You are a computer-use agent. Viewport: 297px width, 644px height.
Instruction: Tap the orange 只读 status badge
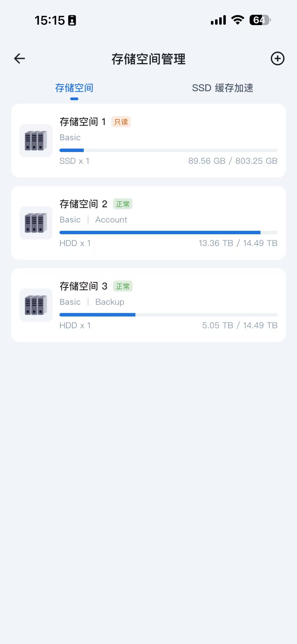(121, 122)
